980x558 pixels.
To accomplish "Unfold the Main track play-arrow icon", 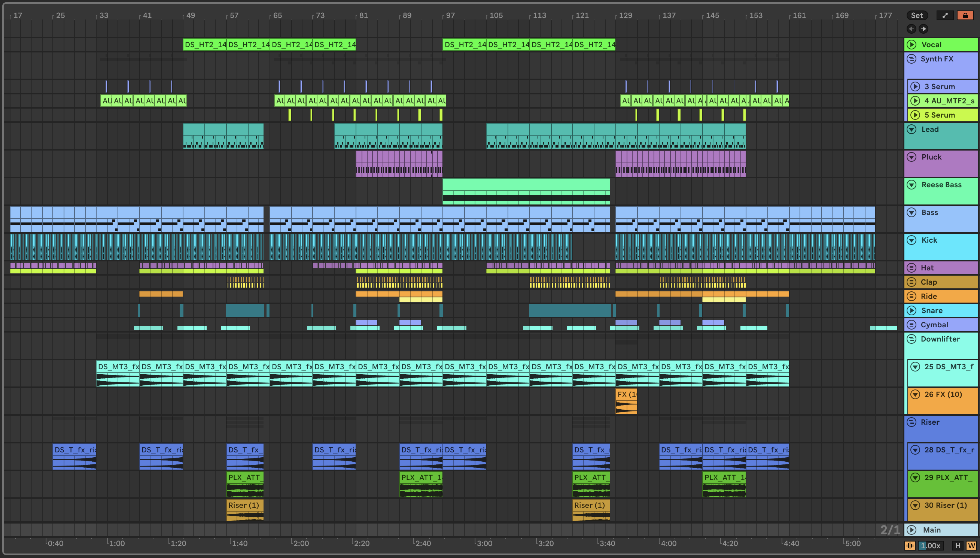I will 912,530.
